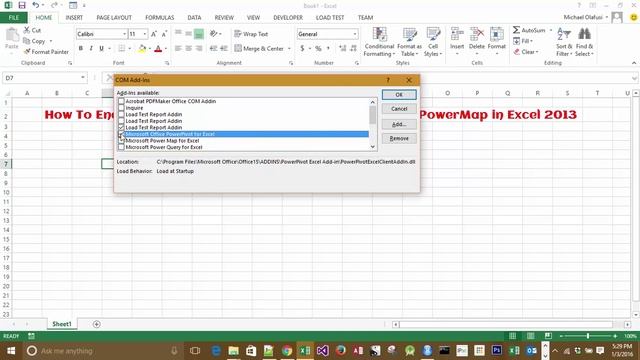
Task: Click the Format cells icon
Action: pyautogui.click(x=497, y=34)
